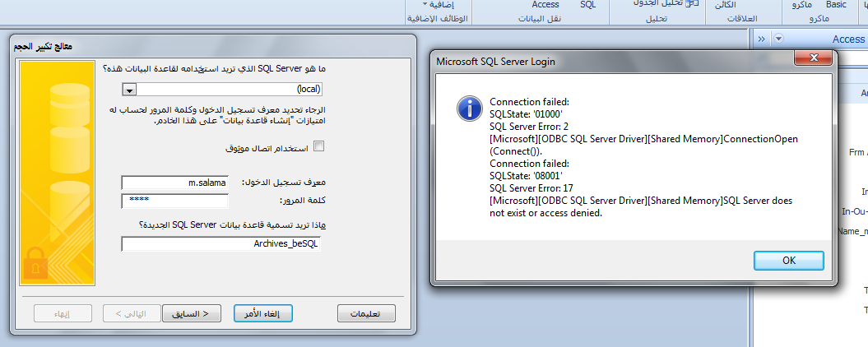Click the Access navigation pane header title

click(848, 39)
